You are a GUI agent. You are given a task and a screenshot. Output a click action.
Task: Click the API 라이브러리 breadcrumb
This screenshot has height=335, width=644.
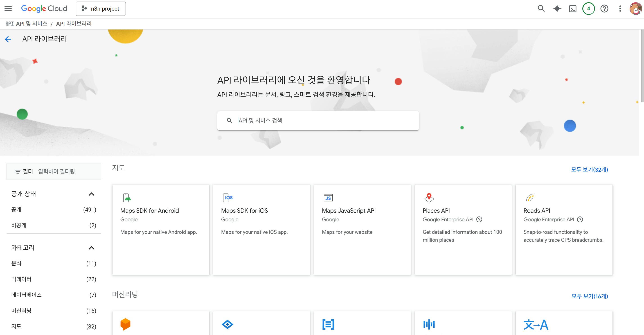tap(74, 23)
